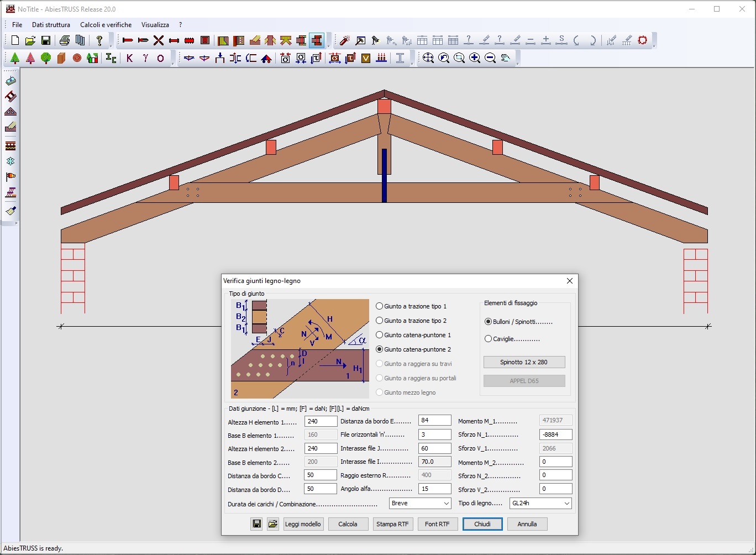This screenshot has height=555, width=756.
Task: Select 'Giunto a trazione tipo 2' radio
Action: point(411,321)
